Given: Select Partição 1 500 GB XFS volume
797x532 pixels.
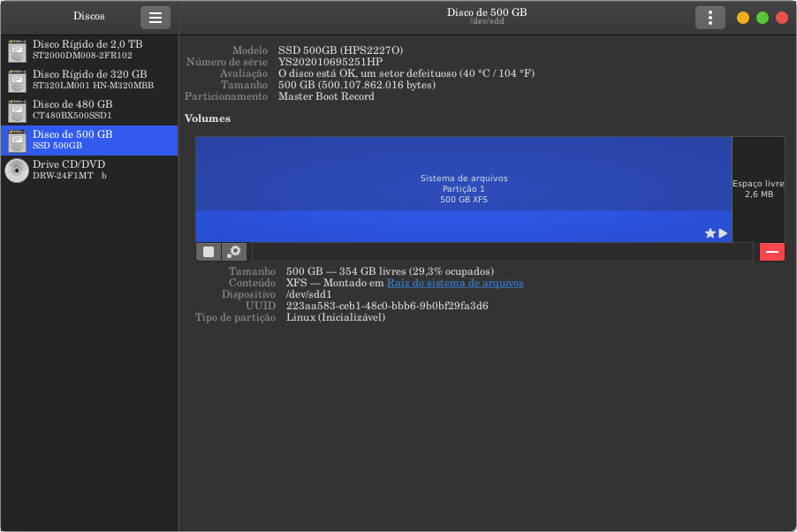Looking at the screenshot, I should coord(464,189).
